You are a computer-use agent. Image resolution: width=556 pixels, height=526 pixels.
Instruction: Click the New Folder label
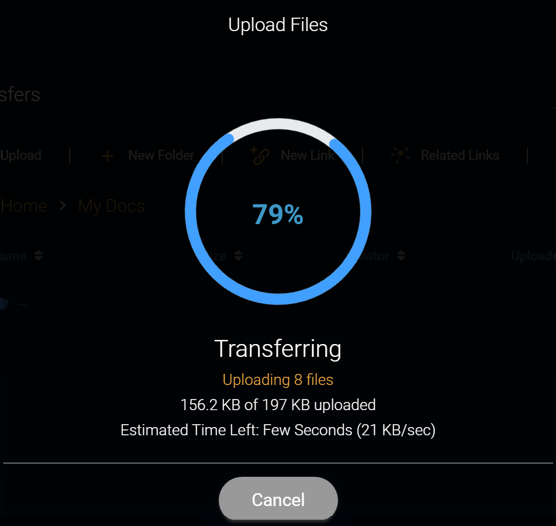point(161,155)
